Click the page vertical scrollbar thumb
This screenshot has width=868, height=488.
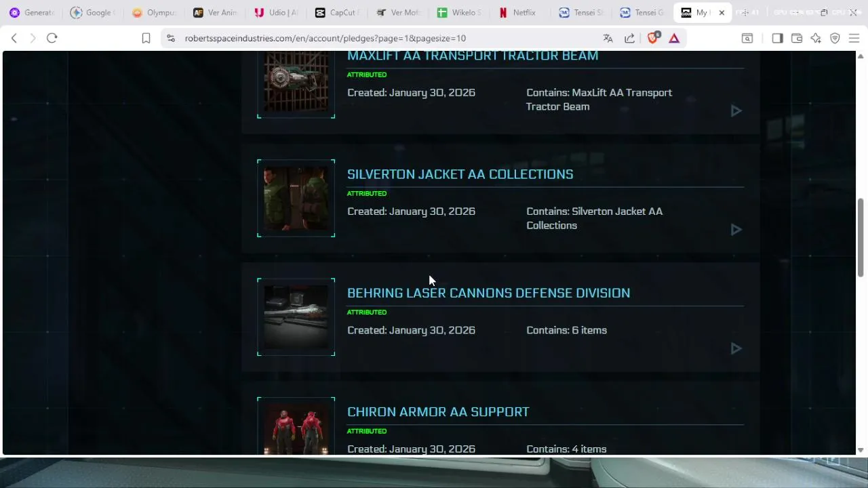click(x=861, y=237)
